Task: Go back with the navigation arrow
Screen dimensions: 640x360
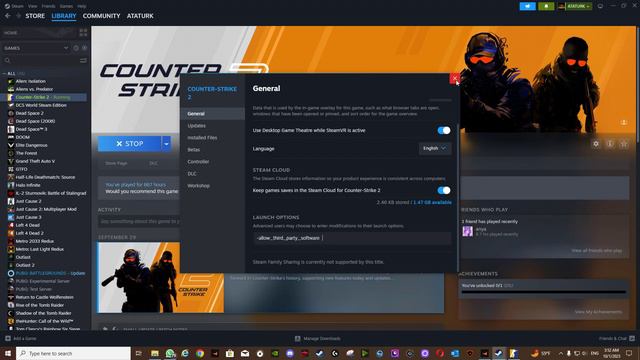Action: (8, 16)
